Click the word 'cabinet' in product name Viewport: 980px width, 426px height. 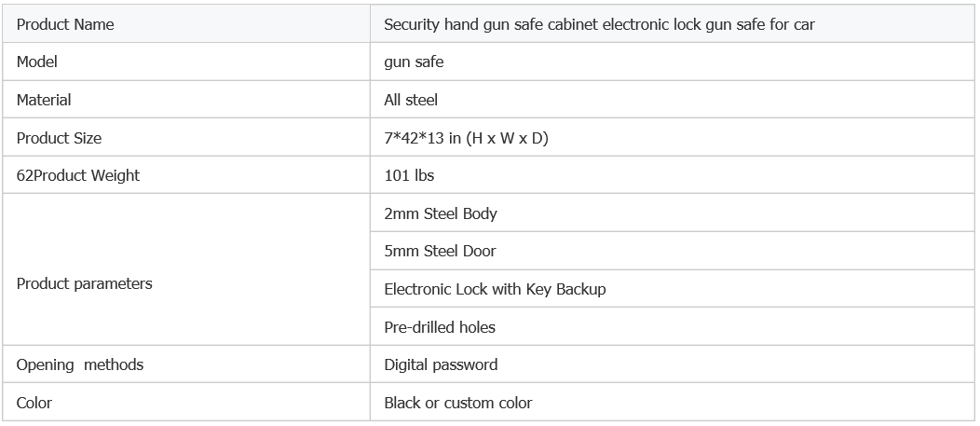click(573, 24)
